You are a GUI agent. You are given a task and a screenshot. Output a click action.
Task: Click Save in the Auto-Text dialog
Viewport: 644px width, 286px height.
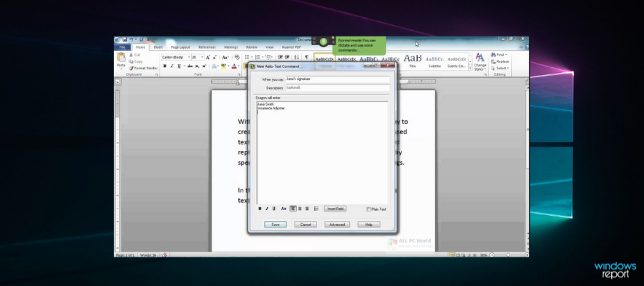pyautogui.click(x=275, y=225)
